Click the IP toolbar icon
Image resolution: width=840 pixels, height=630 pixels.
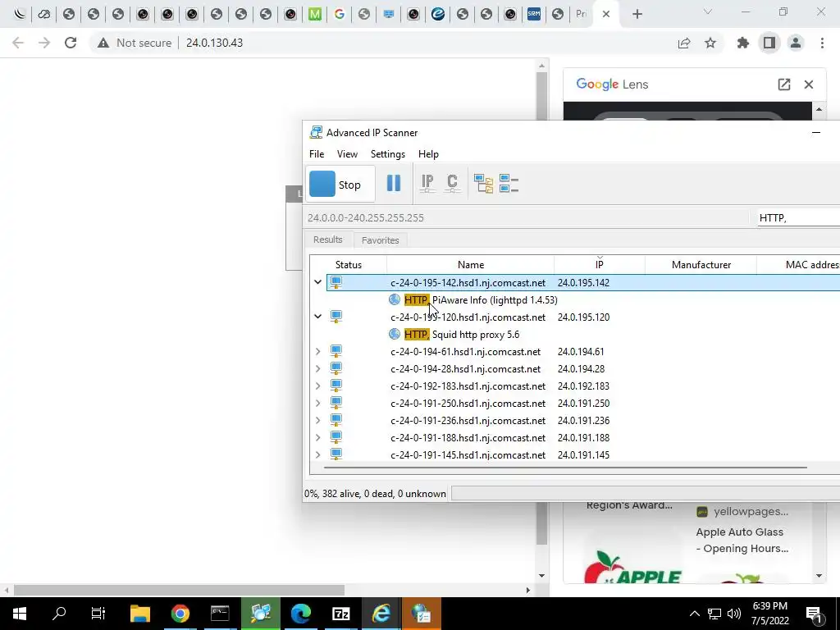click(x=427, y=183)
